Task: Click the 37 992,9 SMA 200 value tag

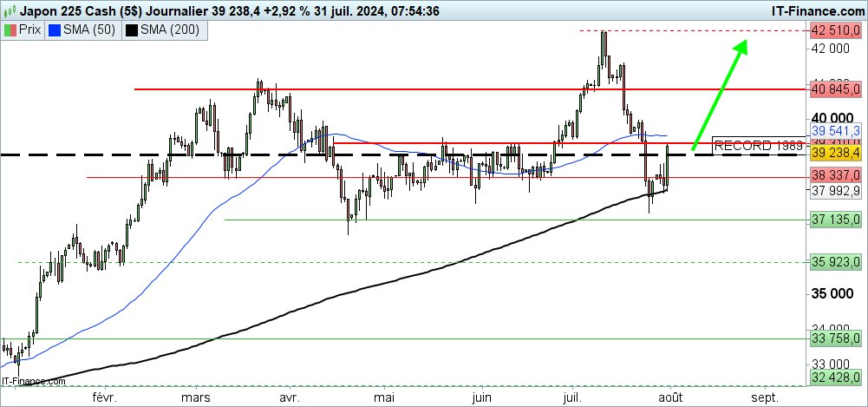Action: click(835, 193)
